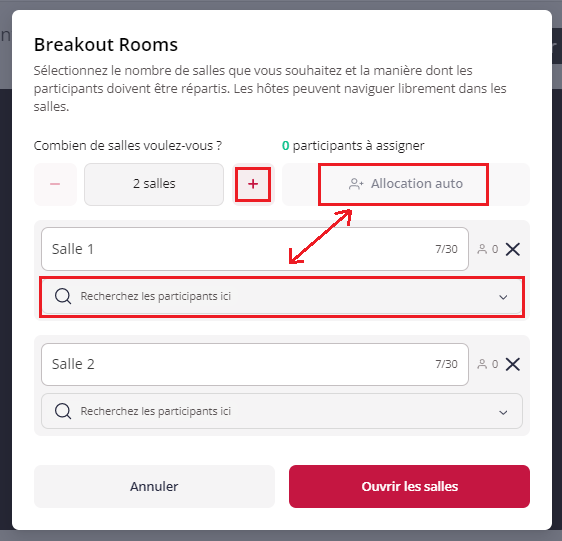Click the search magnifier icon under Salle 1
Screen dimensions: 562x541
(x=63, y=296)
